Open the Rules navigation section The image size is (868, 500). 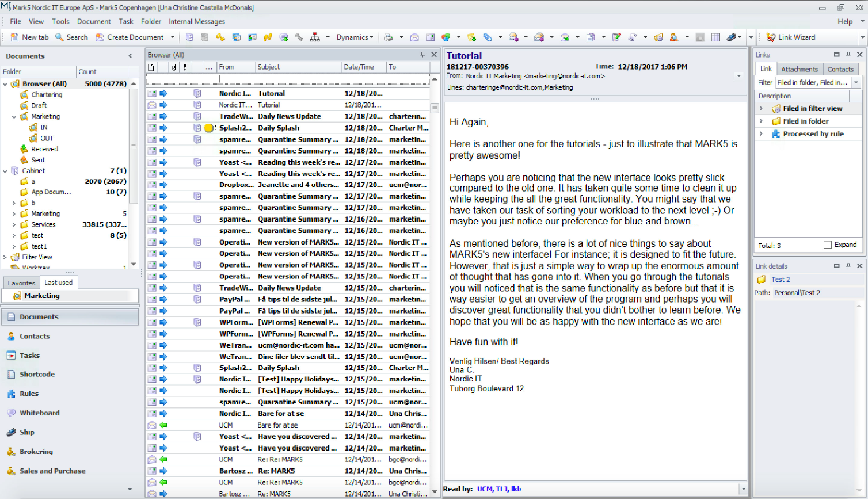pyautogui.click(x=70, y=394)
